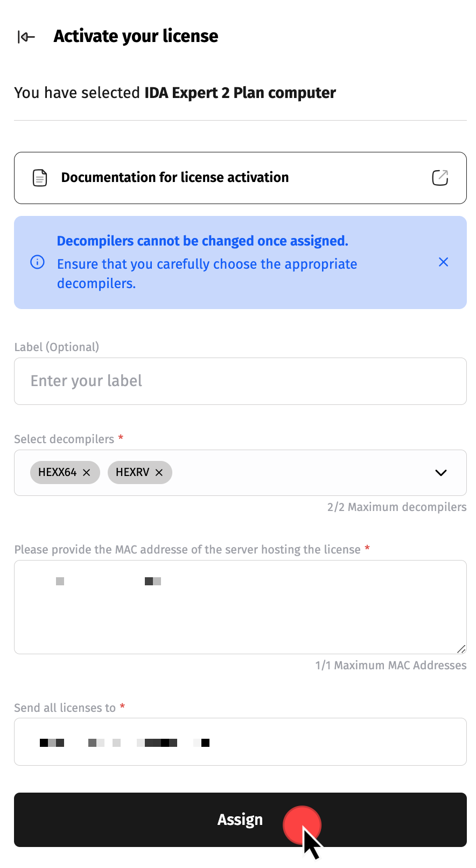Click the "2/2 Maximum decompilers" counter text
The width and height of the screenshot is (476, 868).
(x=396, y=507)
